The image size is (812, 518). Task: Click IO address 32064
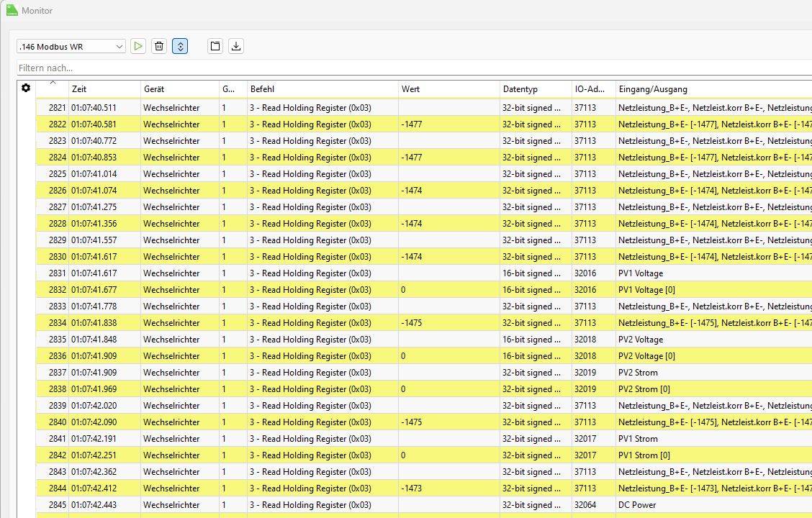tap(585, 505)
